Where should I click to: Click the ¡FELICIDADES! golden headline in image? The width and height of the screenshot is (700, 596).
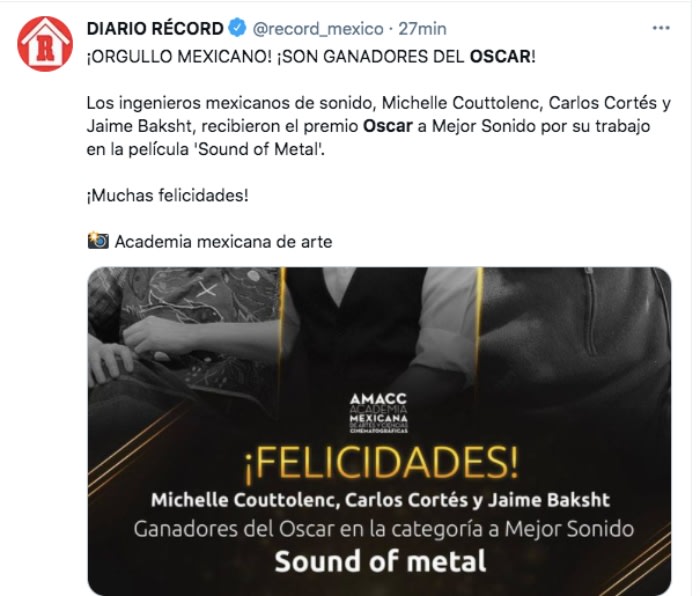tap(381, 463)
